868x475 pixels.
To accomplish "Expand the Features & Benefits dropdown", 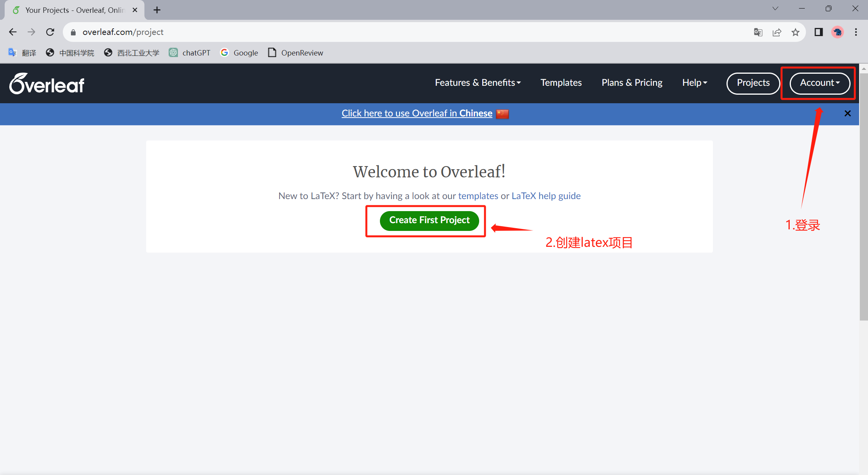I will (x=478, y=83).
